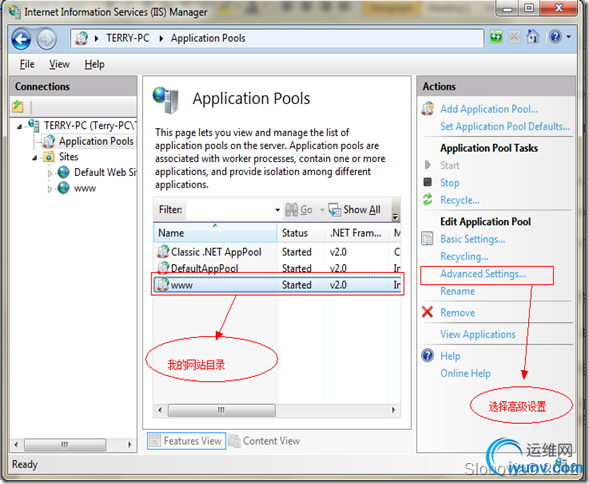Click right arrow of pool list scrollbar
Viewport: 589px width, 484px height.
(393, 410)
